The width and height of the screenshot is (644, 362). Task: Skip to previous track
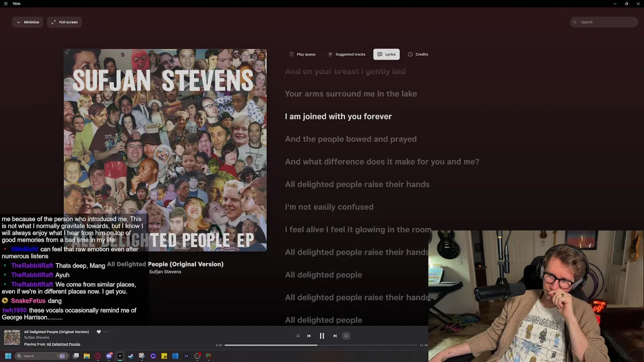coord(309,336)
